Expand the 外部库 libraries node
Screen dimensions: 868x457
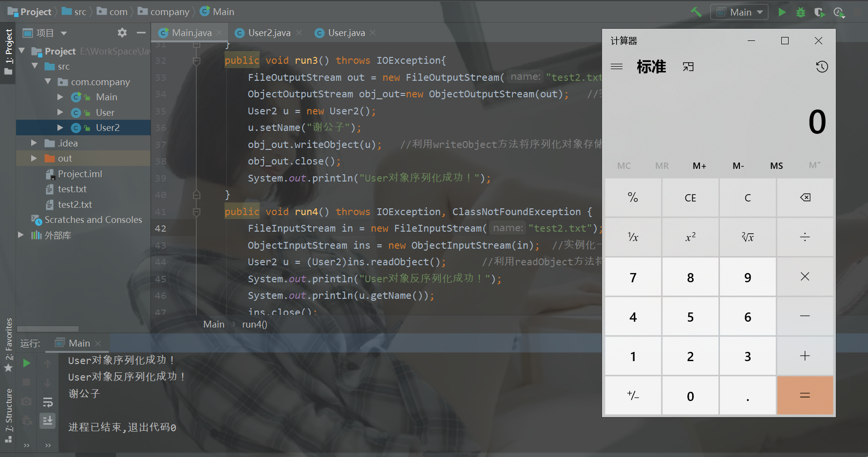[x=21, y=235]
